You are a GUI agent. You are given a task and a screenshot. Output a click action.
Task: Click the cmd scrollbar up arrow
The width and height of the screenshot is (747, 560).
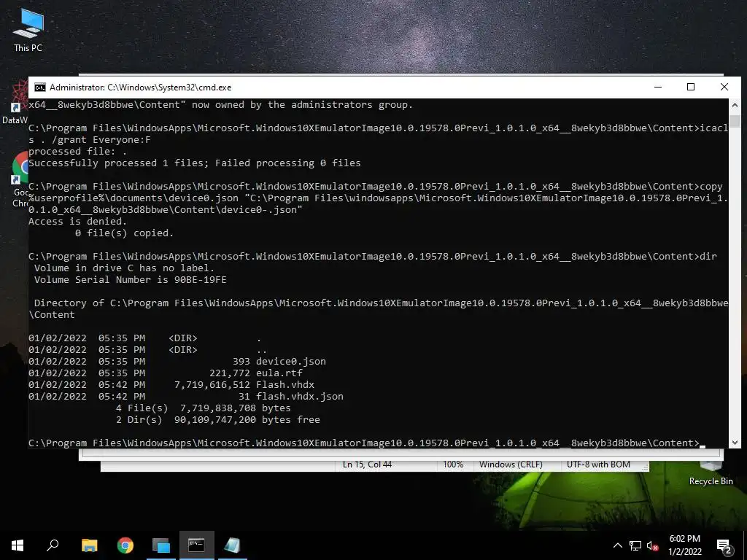point(735,105)
